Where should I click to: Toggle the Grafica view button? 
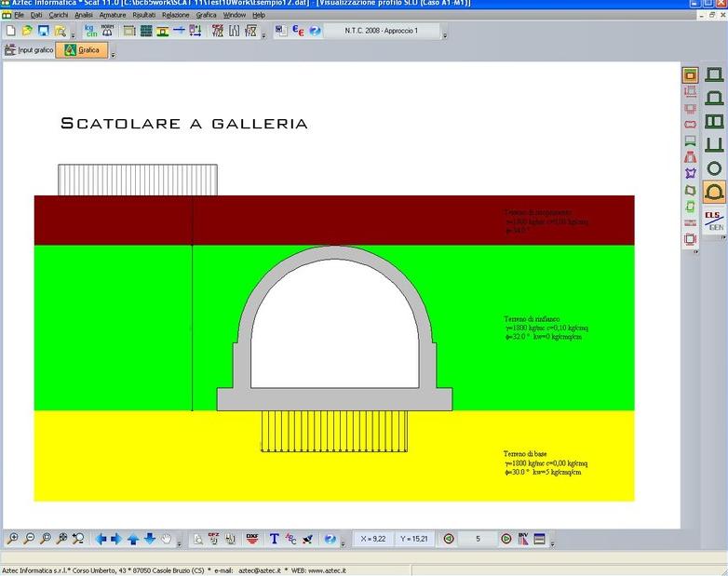pyautogui.click(x=82, y=49)
